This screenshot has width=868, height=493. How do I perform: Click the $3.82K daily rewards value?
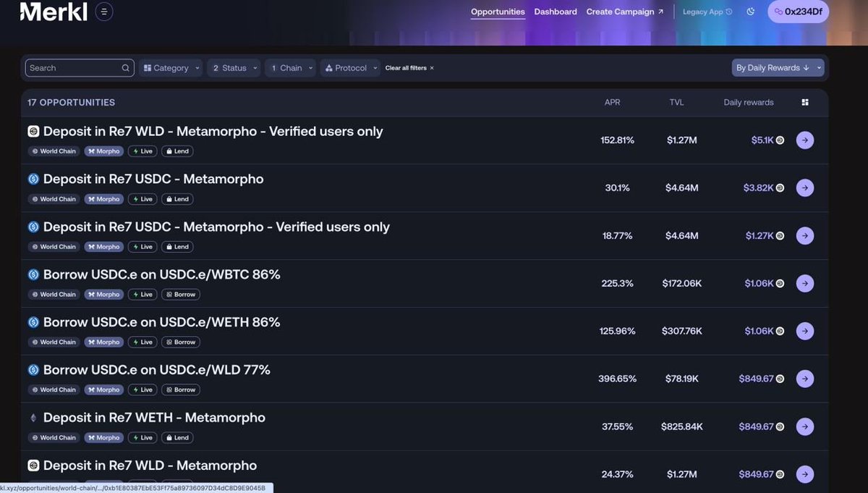click(x=759, y=188)
